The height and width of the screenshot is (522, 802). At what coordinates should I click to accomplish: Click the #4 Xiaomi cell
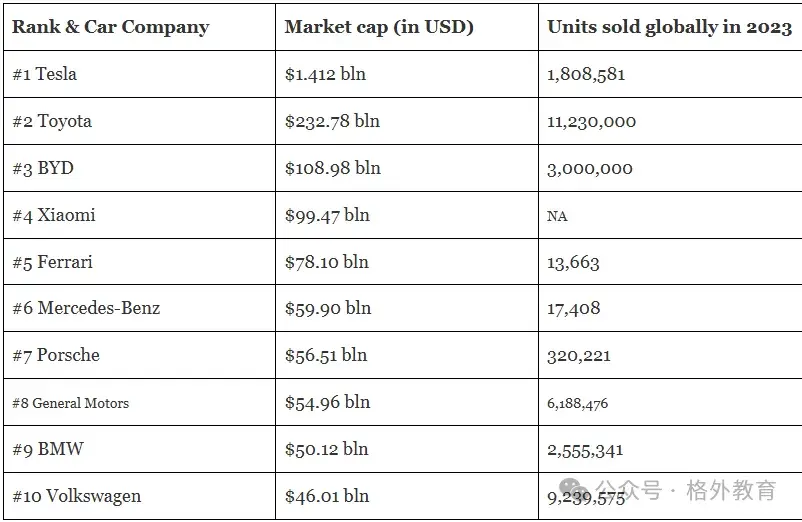coord(54,215)
